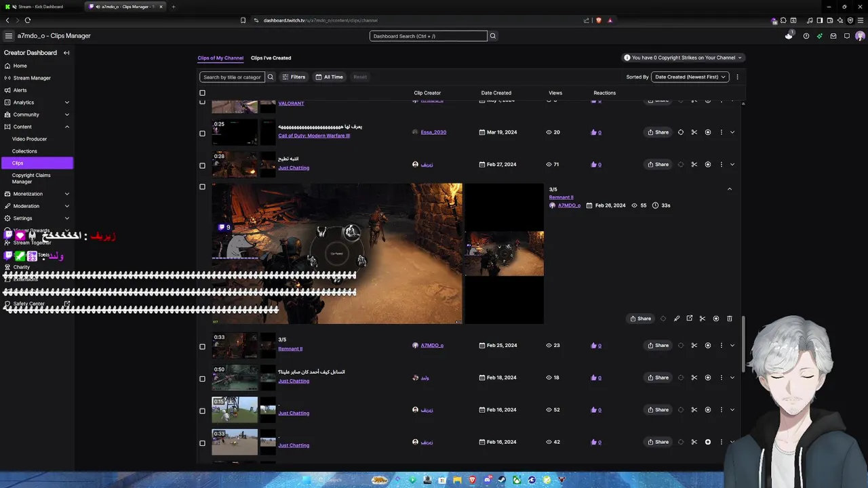Open the options menu beside Sorted By
The height and width of the screenshot is (488, 868).
coord(737,77)
